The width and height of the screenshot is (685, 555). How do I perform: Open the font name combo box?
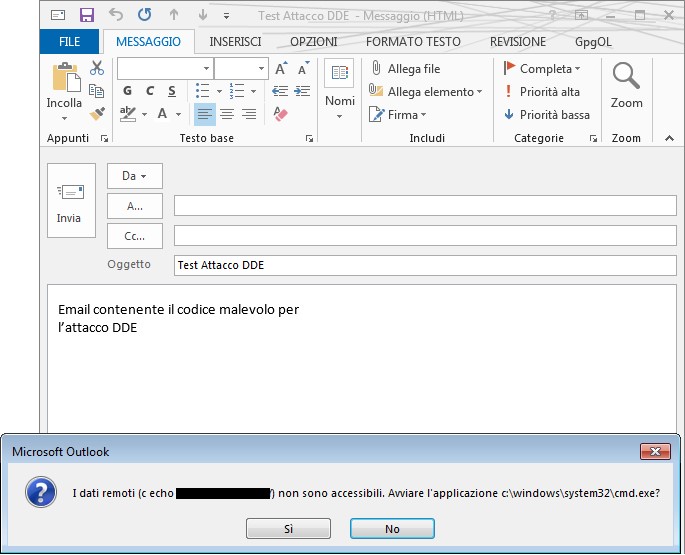tap(165, 69)
